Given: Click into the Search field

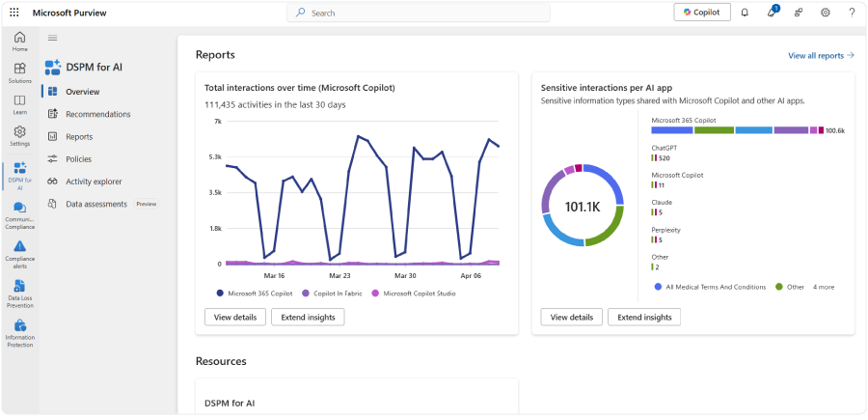Looking at the screenshot, I should [x=419, y=13].
